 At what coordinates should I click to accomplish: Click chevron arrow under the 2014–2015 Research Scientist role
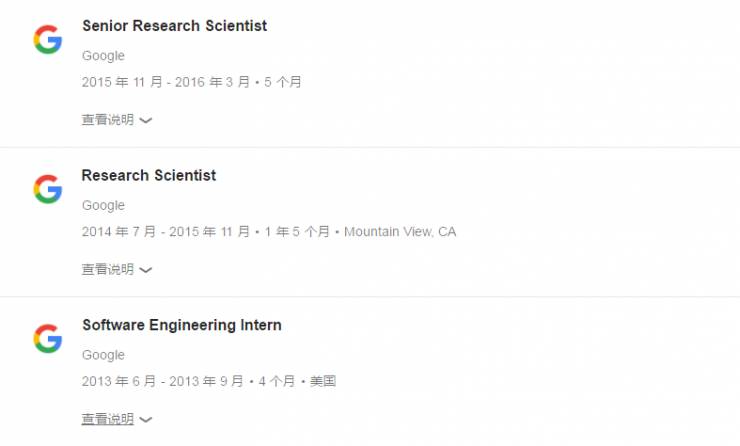146,270
